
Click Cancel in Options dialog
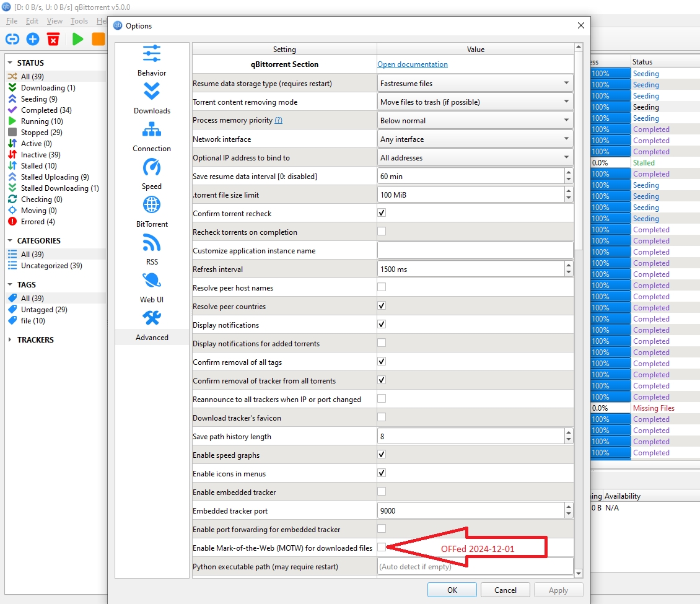(x=505, y=590)
